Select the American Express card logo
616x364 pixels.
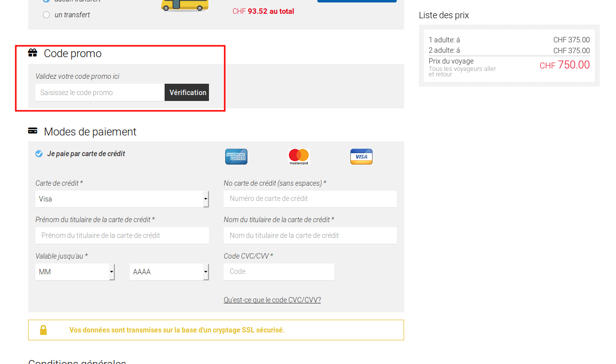click(236, 157)
